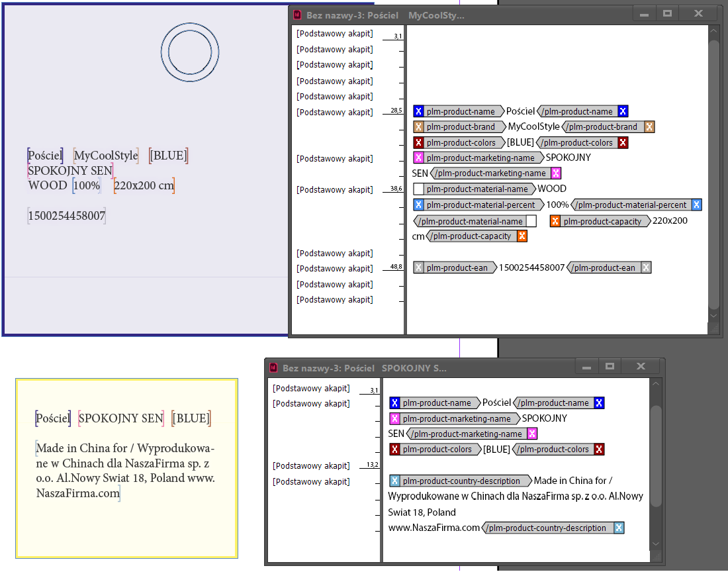Click the dark red closing /plm-product-colors marker in the SPOKOJNY window
The width and height of the screenshot is (728, 572).
pos(559,450)
